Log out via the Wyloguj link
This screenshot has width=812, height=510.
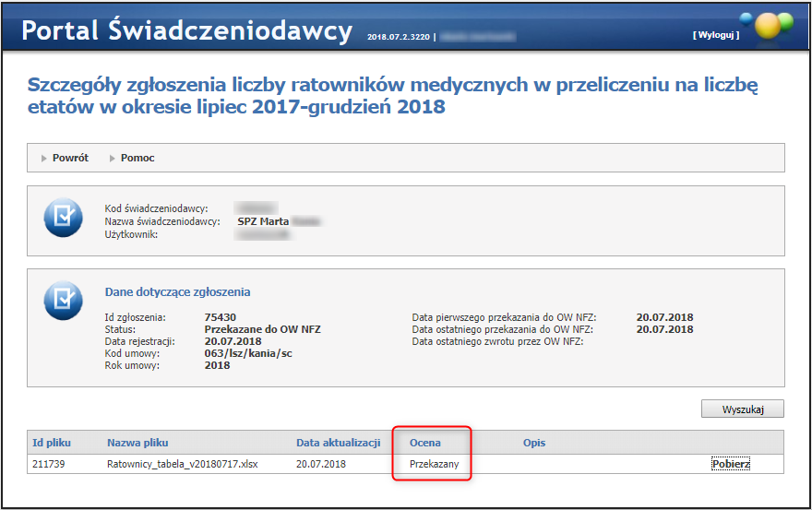[x=716, y=35]
